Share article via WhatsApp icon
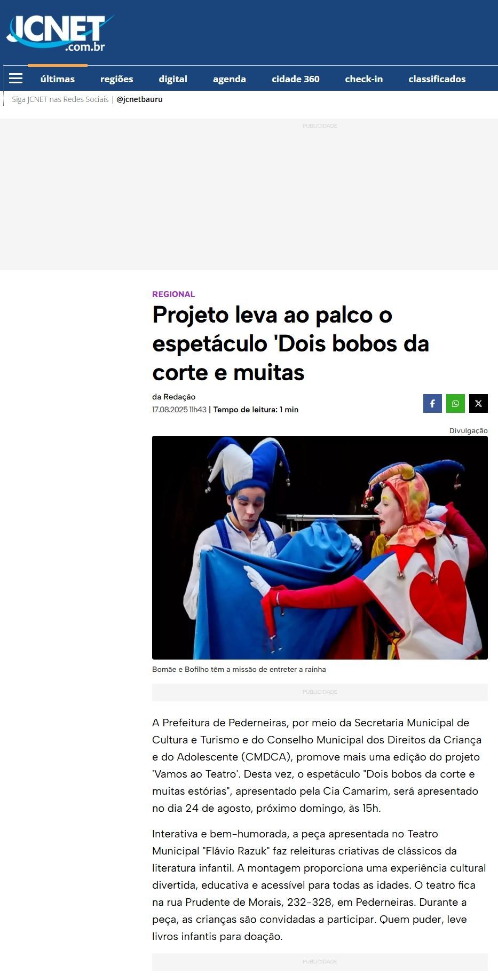This screenshot has width=498, height=980. tap(455, 404)
